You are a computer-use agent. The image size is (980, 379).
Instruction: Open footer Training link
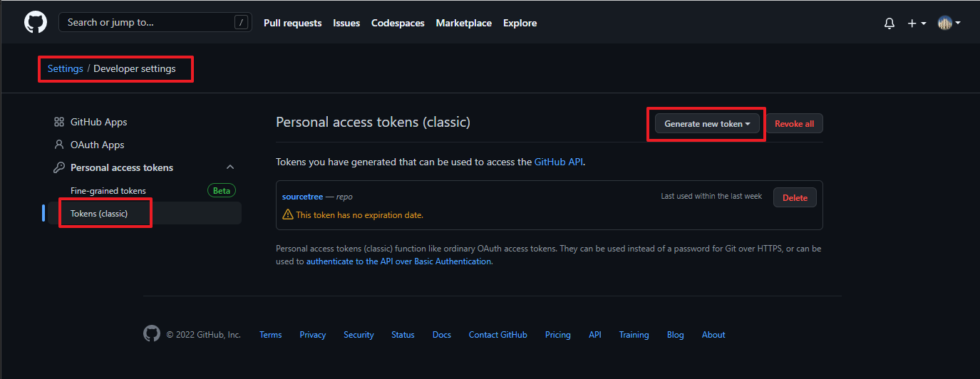pos(634,335)
